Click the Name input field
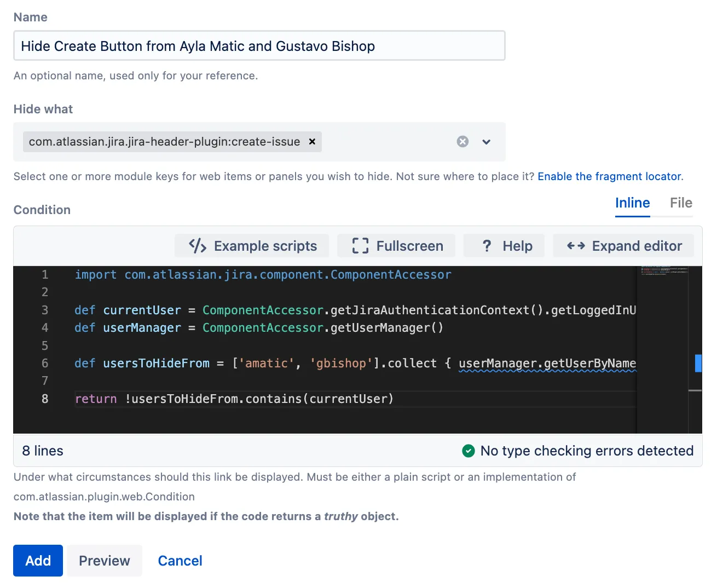Image resolution: width=717 pixels, height=588 pixels. [x=259, y=46]
